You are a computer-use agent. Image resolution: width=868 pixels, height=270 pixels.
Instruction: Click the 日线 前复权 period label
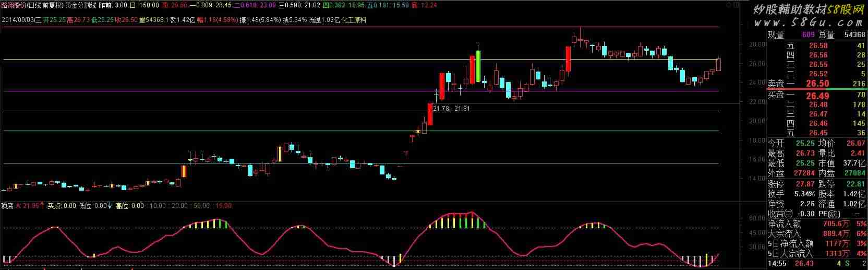pos(44,5)
